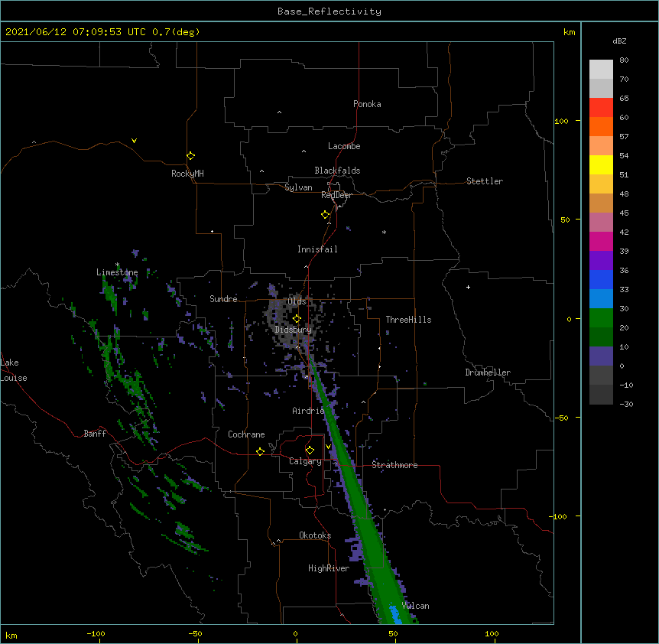Viewport: 659px width, 644px height.
Task: Click the 80 value on the dBZ legend
Action: click(624, 60)
